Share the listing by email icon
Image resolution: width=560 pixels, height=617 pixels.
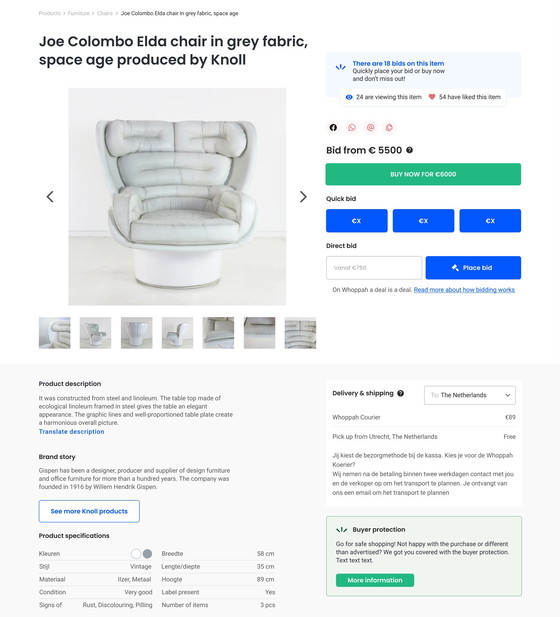click(370, 127)
